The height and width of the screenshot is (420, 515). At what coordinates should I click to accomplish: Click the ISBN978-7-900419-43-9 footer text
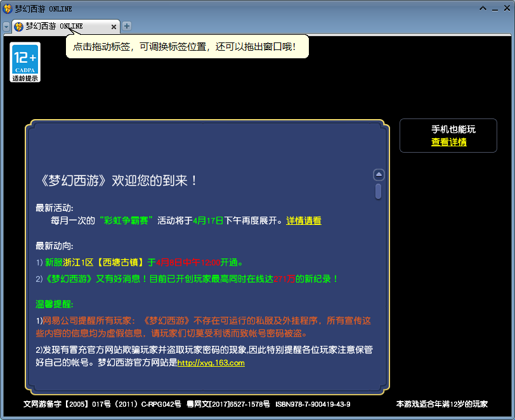(x=313, y=404)
